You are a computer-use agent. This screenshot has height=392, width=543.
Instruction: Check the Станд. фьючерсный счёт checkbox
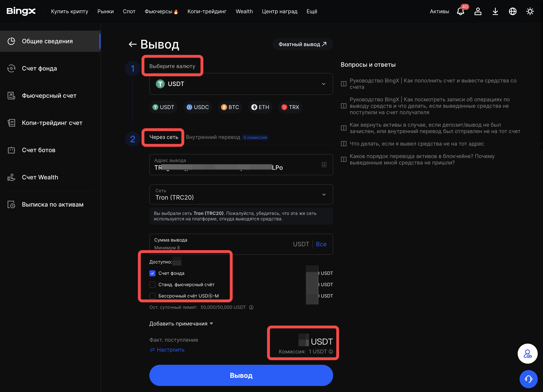[x=152, y=284]
